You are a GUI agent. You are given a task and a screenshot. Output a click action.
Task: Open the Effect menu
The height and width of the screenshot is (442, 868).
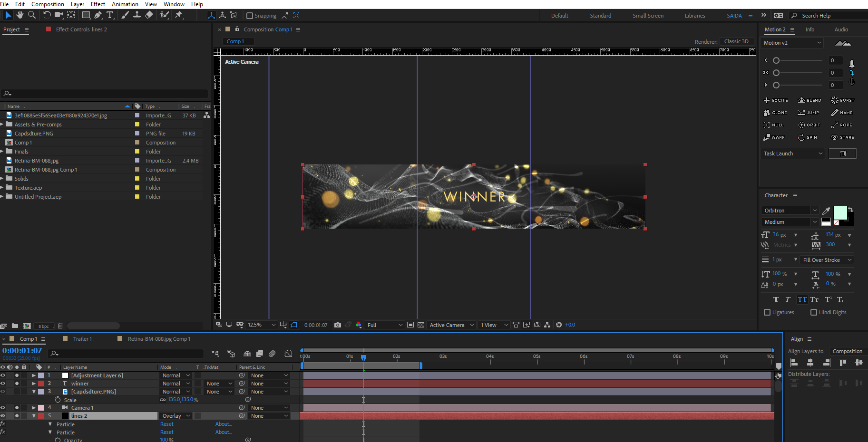(98, 4)
